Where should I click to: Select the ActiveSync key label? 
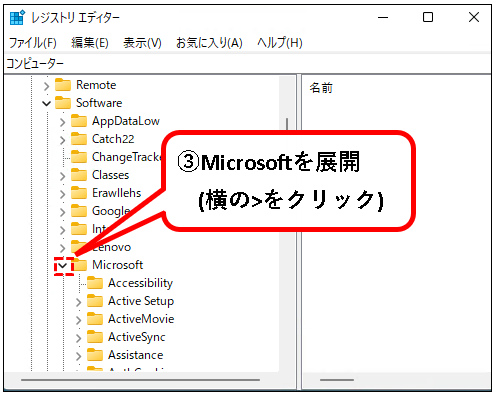[137, 337]
